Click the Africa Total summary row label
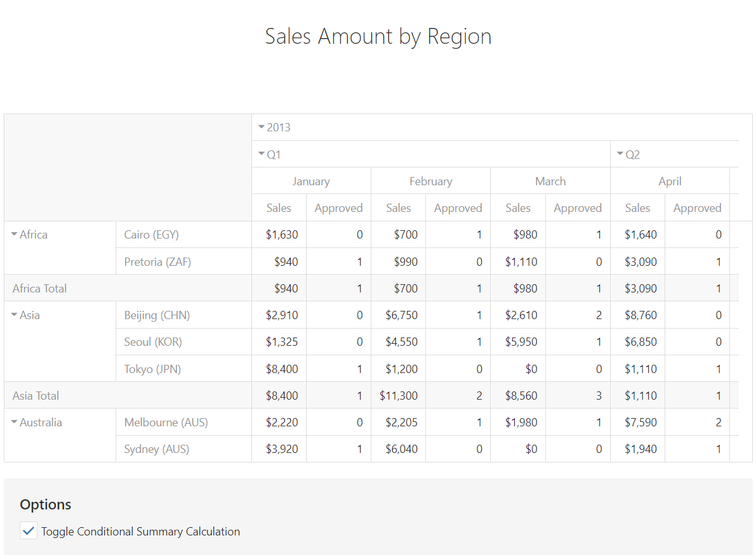The image size is (756, 557). click(39, 289)
